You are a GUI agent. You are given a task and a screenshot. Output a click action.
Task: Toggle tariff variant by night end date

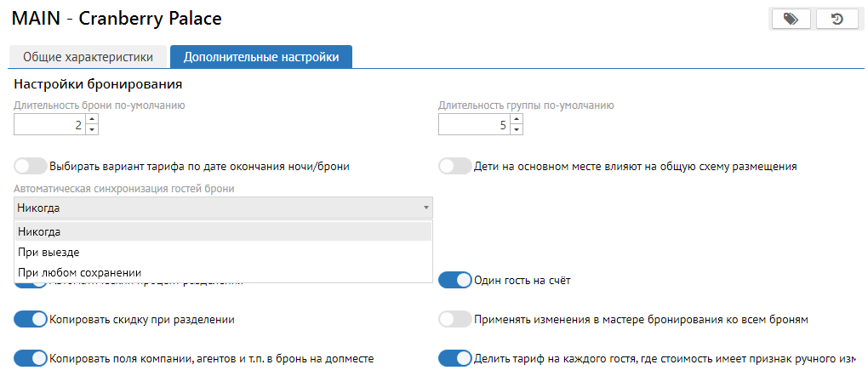[x=31, y=166]
